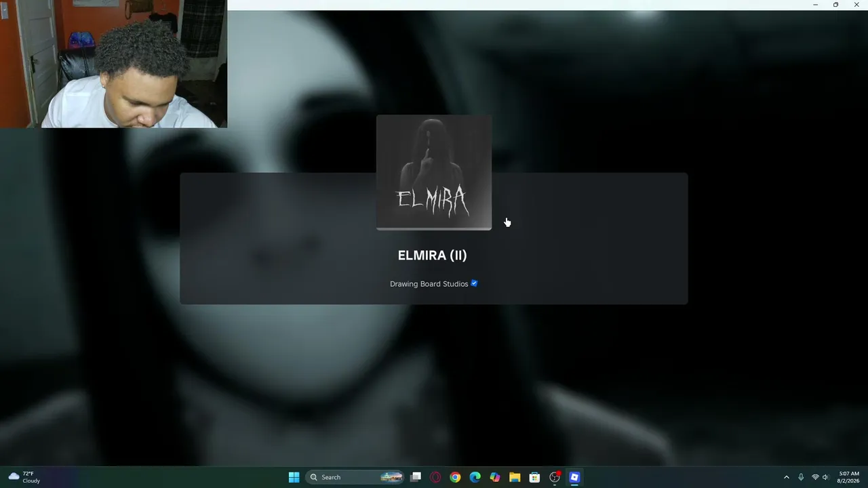Launch Opera browser from taskbar
This screenshot has height=488, width=868.
[435, 477]
